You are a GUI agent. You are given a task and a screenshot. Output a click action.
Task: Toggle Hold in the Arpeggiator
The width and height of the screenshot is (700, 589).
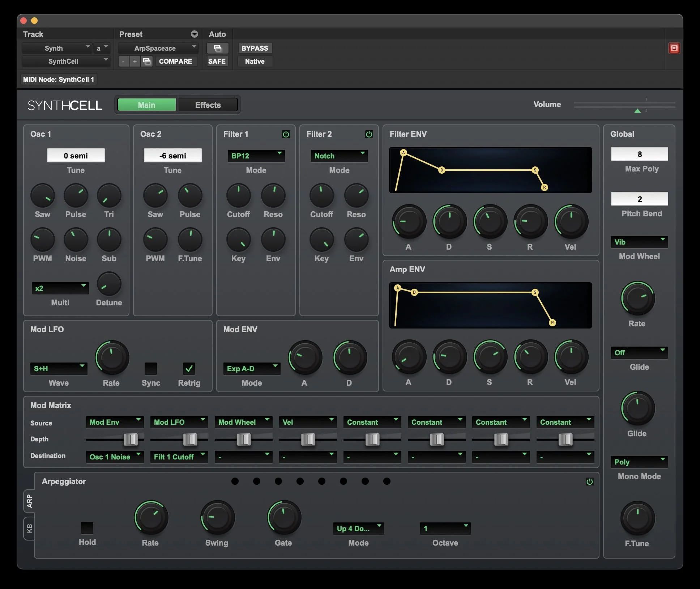[x=87, y=527]
